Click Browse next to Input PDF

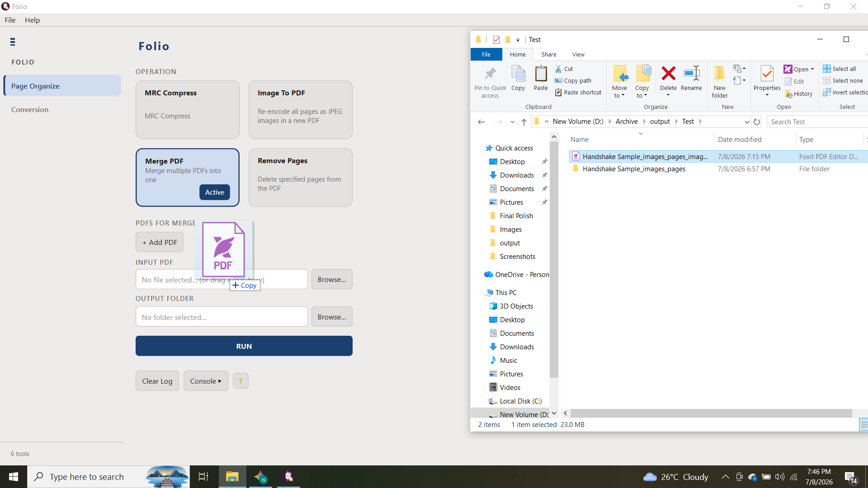(332, 279)
